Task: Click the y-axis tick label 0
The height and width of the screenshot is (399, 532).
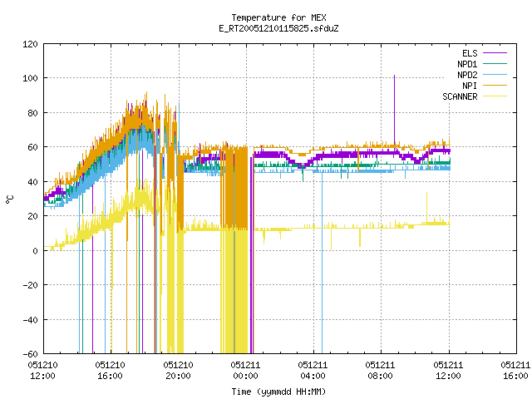Action: [35, 251]
